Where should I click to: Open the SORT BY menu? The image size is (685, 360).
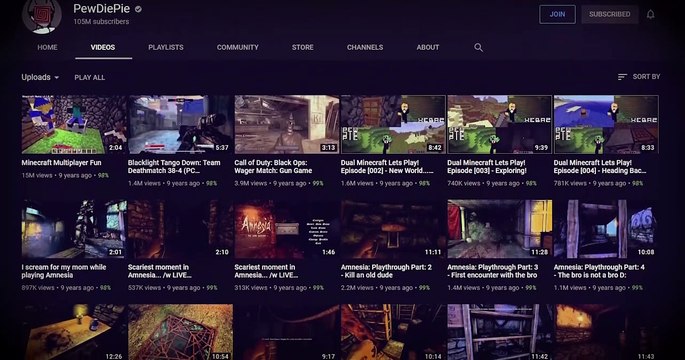(x=639, y=77)
